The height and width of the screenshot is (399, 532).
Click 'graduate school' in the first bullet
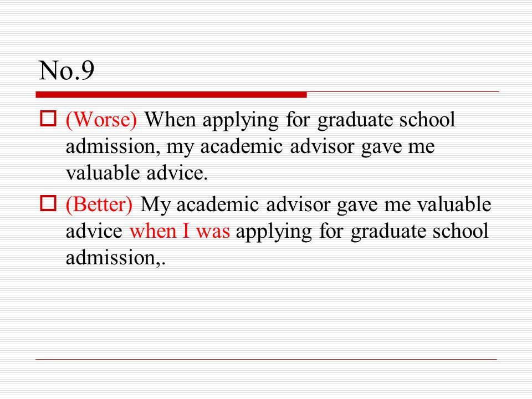[386, 120]
